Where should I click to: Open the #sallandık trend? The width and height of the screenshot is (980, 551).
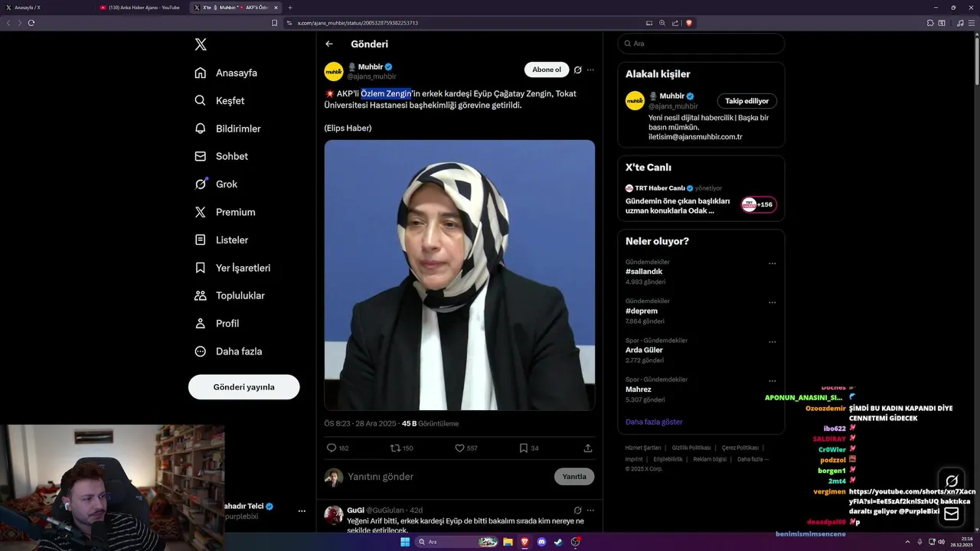tap(644, 272)
